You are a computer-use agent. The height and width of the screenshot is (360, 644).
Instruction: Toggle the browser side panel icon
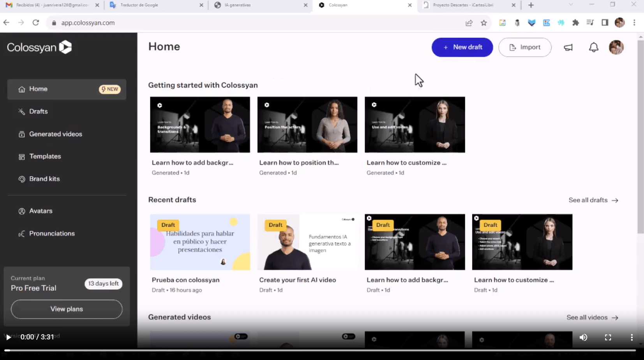(x=605, y=23)
